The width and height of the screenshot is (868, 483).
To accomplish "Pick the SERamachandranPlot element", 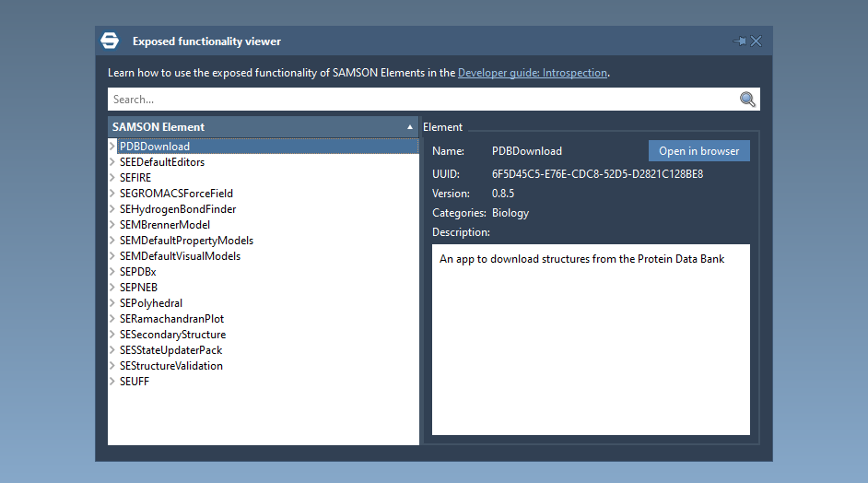I will (x=171, y=319).
